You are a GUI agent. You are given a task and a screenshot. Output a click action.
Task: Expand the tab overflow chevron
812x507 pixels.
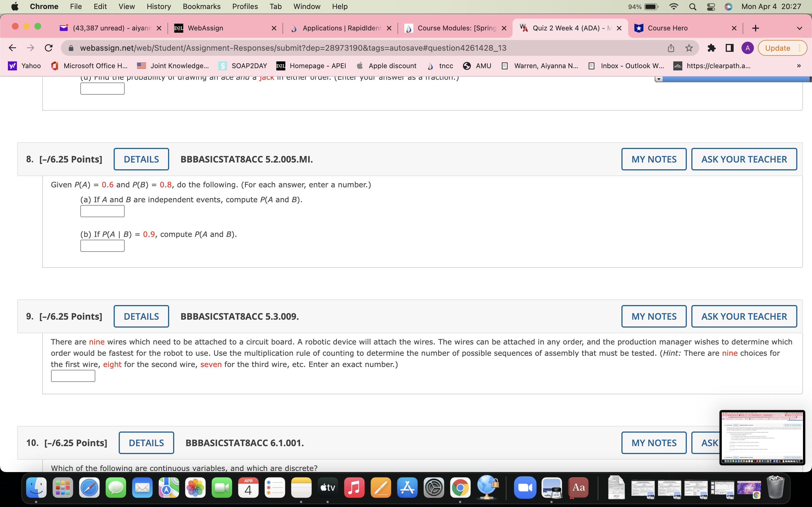800,28
